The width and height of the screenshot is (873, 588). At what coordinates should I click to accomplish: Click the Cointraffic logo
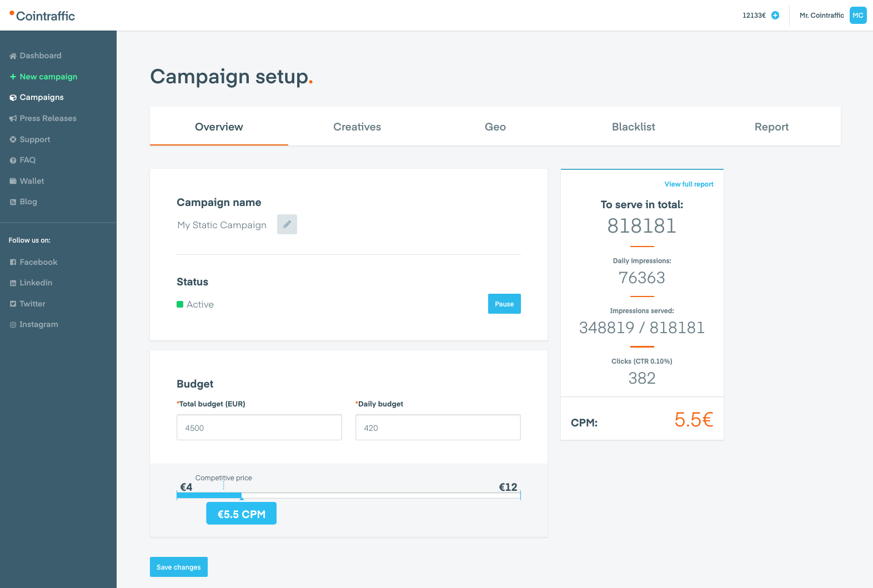coord(42,16)
